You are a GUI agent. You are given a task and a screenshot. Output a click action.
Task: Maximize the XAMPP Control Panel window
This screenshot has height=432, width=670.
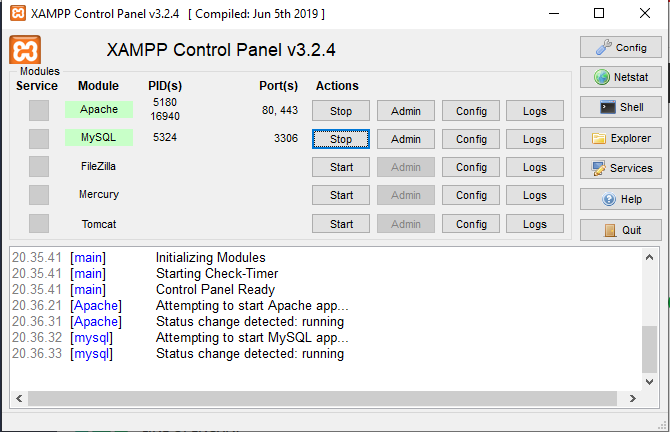pyautogui.click(x=599, y=13)
